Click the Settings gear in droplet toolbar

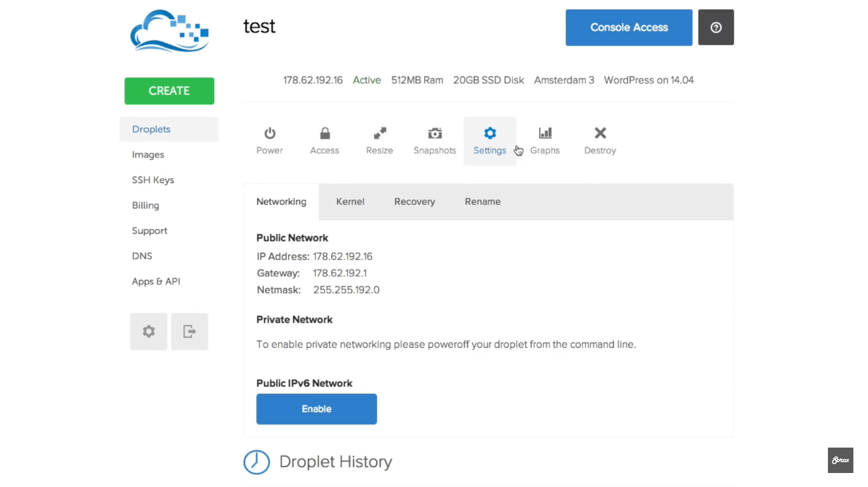[x=490, y=134]
